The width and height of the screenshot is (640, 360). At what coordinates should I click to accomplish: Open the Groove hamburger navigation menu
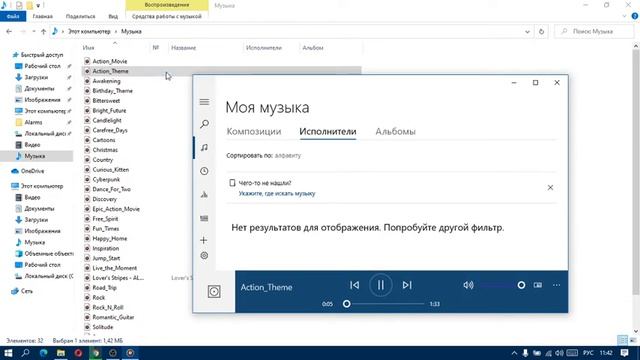(204, 102)
